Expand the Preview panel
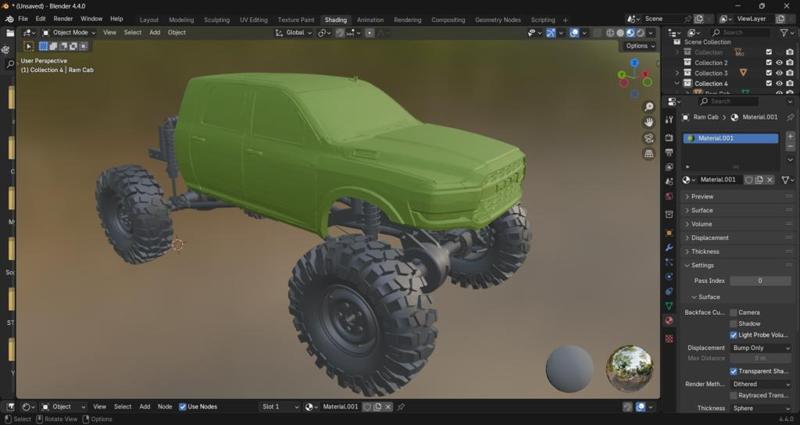Viewport: 800px width, 425px height. coord(738,196)
